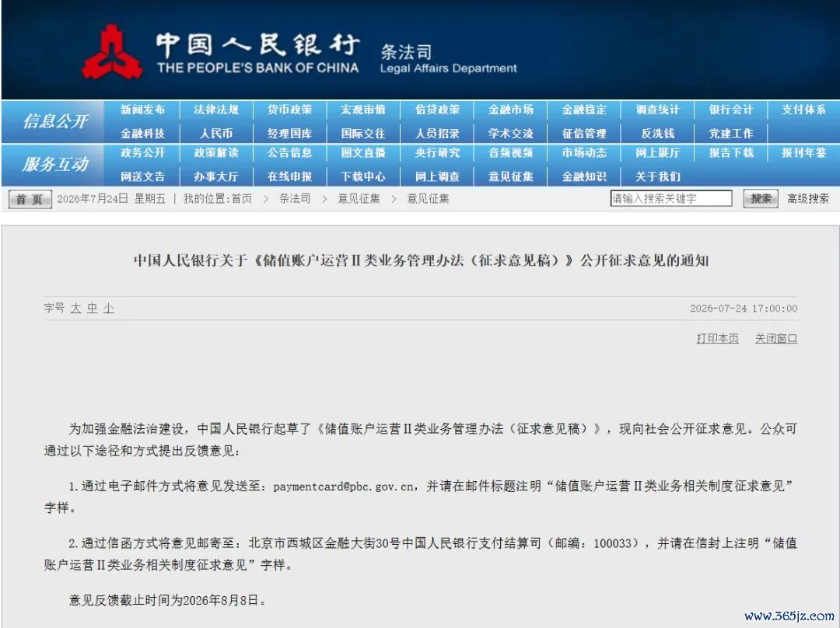
Task: Set font size to 大 (large)
Action: point(75,309)
